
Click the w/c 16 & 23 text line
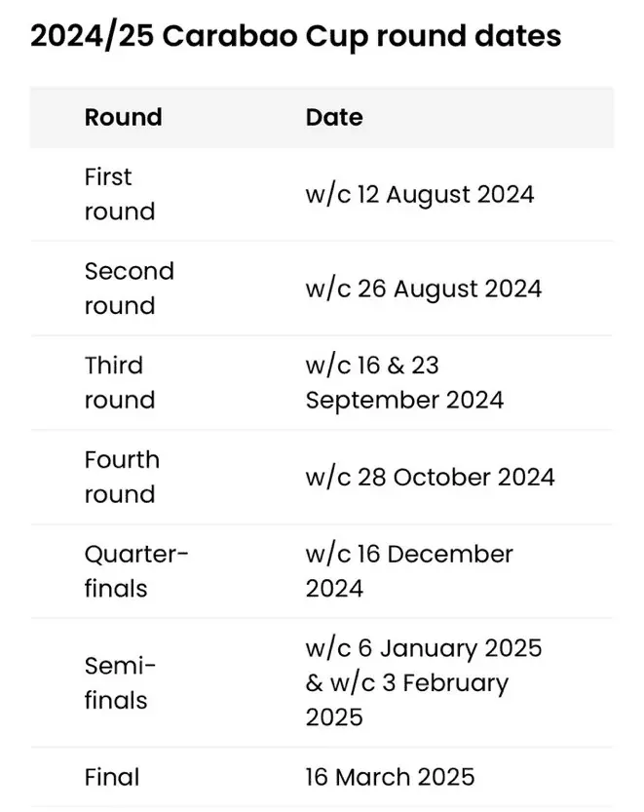coord(372,366)
